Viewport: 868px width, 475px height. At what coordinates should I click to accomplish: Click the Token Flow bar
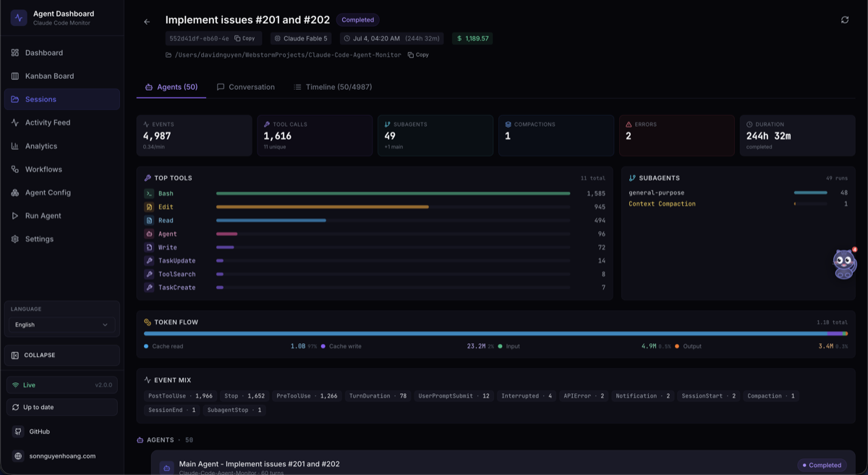click(x=495, y=334)
